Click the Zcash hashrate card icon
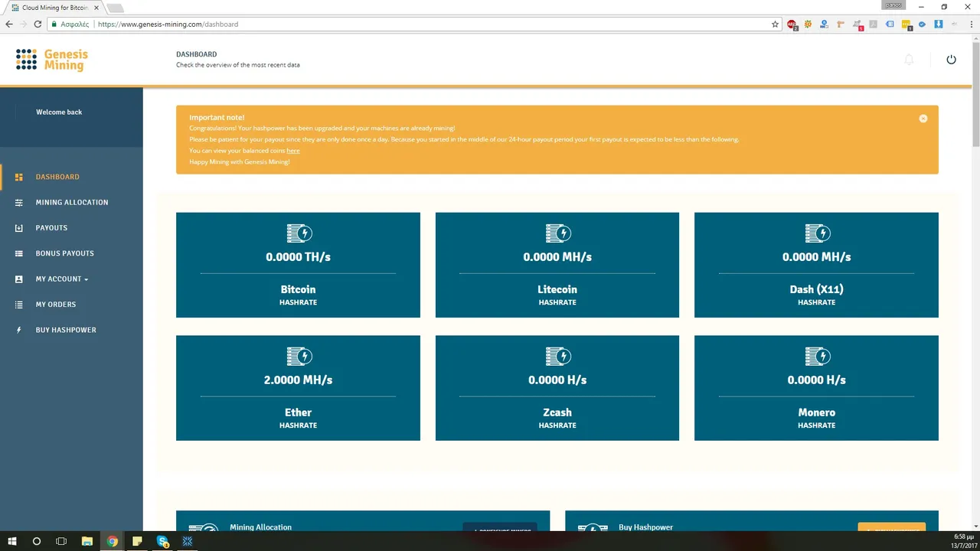Viewport: 980px width, 551px height. 557,356
